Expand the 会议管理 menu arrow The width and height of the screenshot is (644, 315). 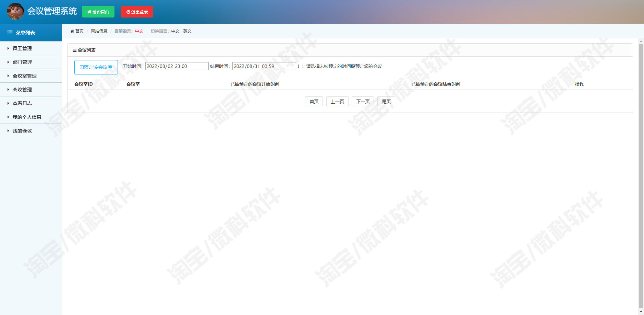8,90
